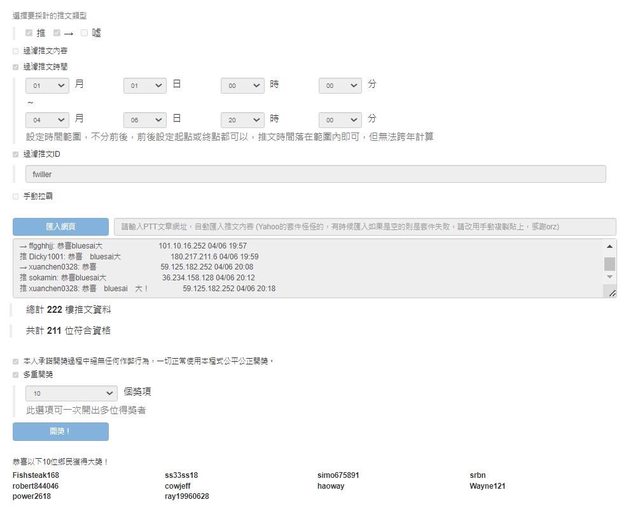Expand the end hour dropdown showing 20

point(243,119)
